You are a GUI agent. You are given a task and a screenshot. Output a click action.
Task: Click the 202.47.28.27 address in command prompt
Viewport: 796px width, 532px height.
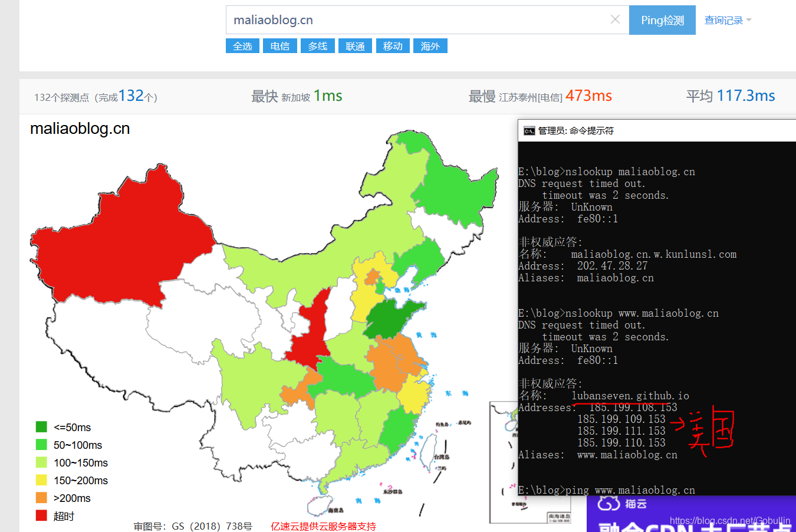point(612,266)
